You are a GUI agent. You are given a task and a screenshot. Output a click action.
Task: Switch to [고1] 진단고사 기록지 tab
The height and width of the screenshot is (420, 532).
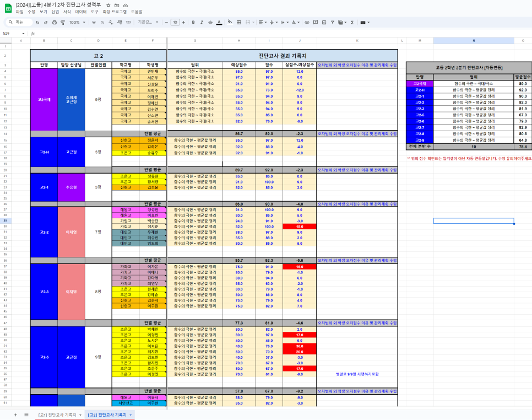point(57,415)
